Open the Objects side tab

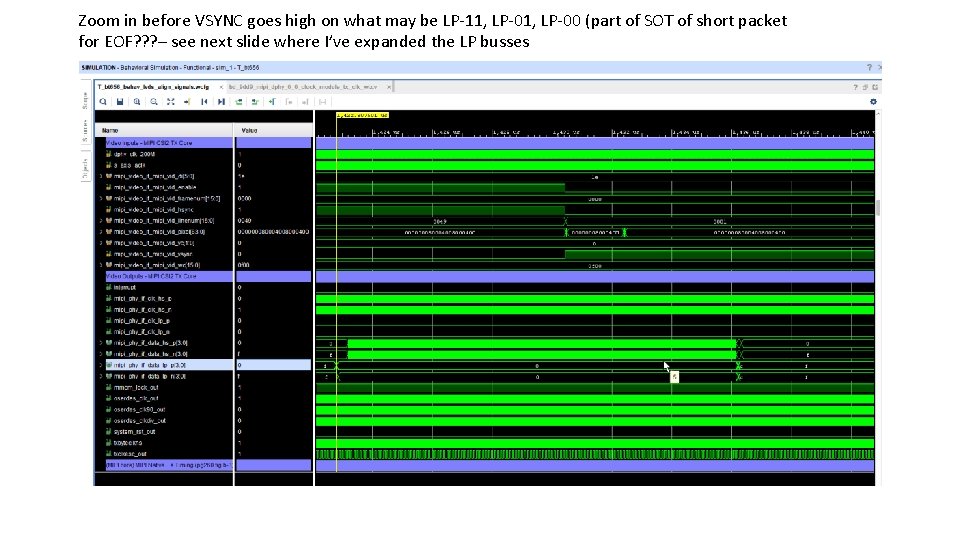tap(86, 168)
